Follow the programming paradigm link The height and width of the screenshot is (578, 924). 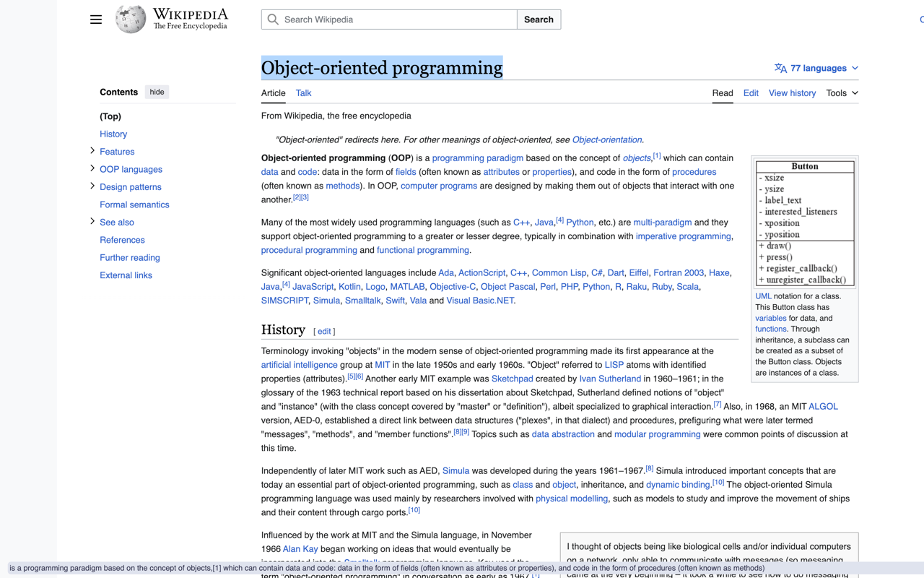coord(478,158)
